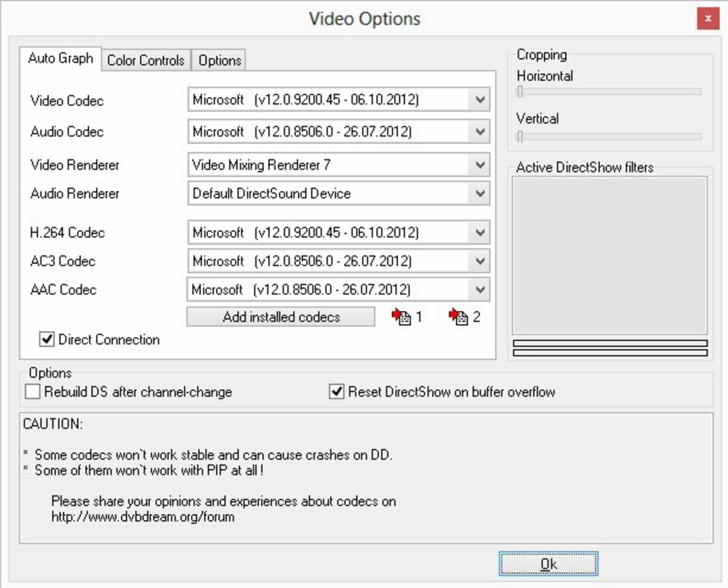Open the Audio Codec dropdown
Screen dimensions: 728x588
click(480, 132)
